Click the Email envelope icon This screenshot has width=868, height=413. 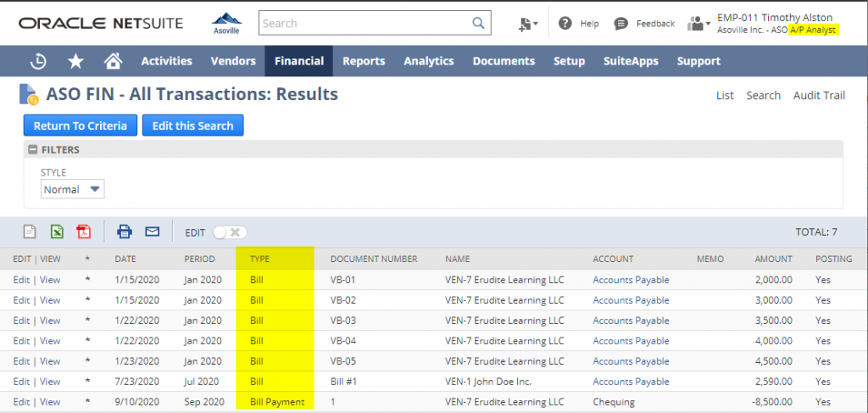pos(153,232)
